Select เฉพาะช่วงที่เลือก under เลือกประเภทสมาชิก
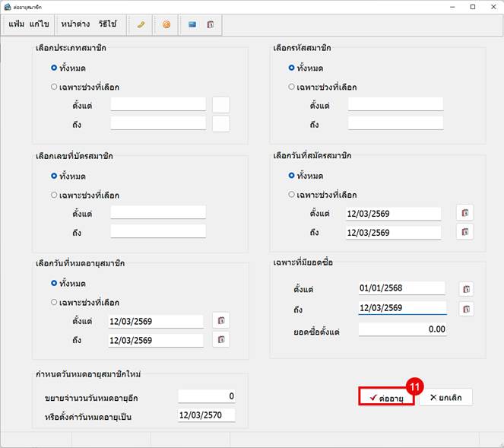Viewport: 504px width, 448px height. [x=85, y=87]
